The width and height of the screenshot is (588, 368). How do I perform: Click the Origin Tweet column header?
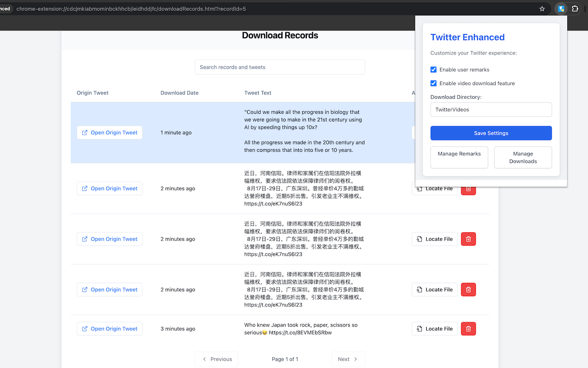tap(93, 93)
